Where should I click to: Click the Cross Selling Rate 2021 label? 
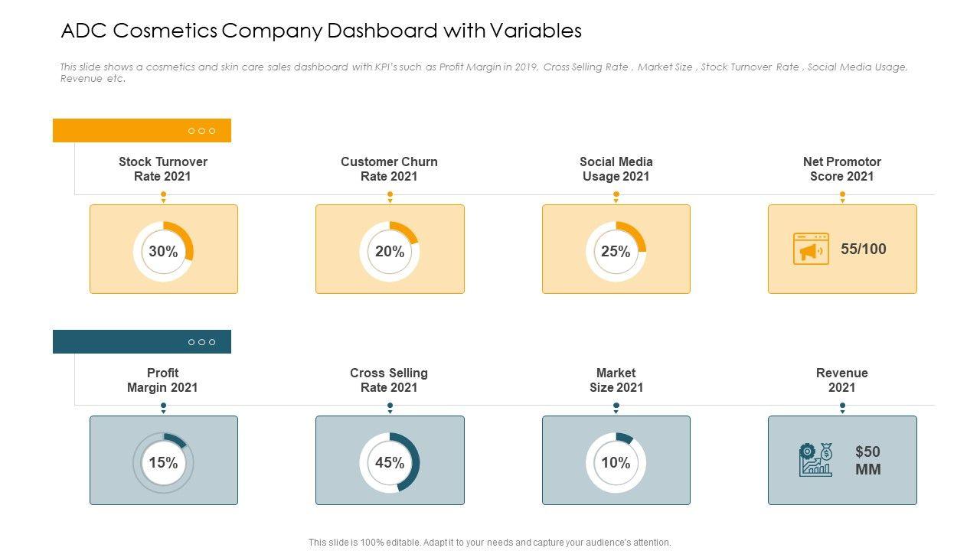click(x=389, y=380)
